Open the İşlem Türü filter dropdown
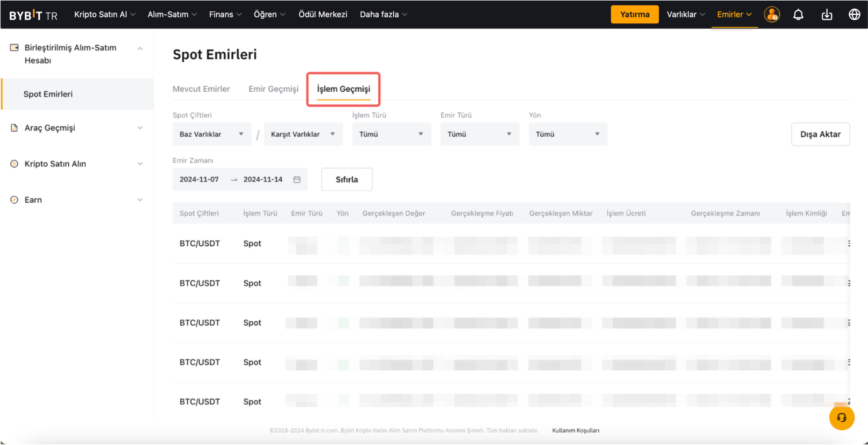This screenshot has width=868, height=445. coord(391,134)
